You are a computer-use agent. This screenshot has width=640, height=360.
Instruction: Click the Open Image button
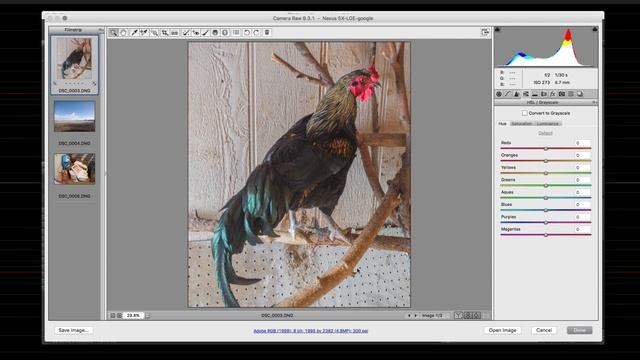point(502,330)
